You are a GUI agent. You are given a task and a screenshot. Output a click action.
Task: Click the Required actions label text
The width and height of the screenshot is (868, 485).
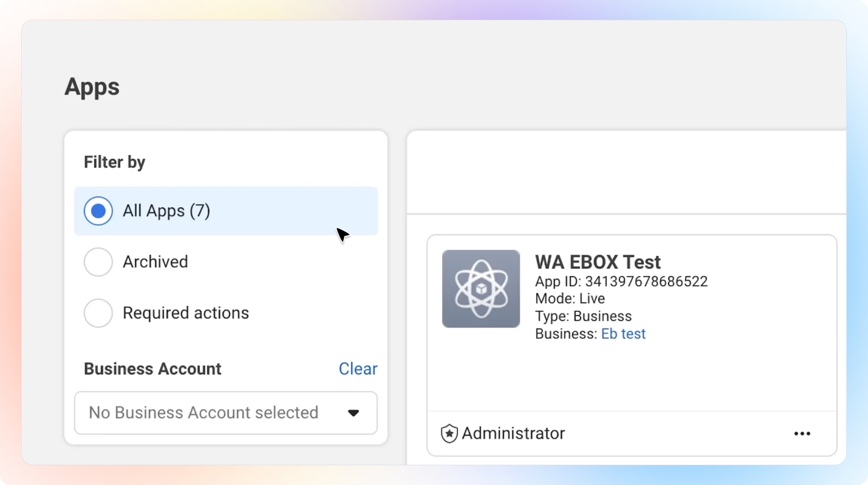pyautogui.click(x=185, y=313)
